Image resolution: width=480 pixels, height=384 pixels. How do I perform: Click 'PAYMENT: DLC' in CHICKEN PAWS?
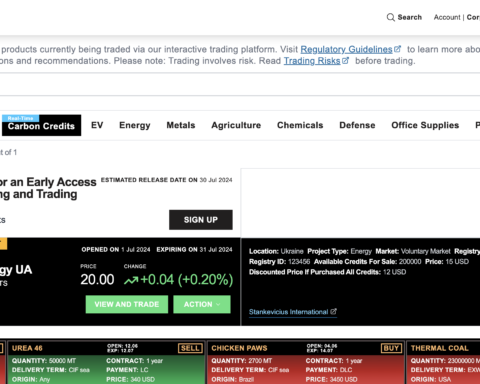click(x=329, y=370)
